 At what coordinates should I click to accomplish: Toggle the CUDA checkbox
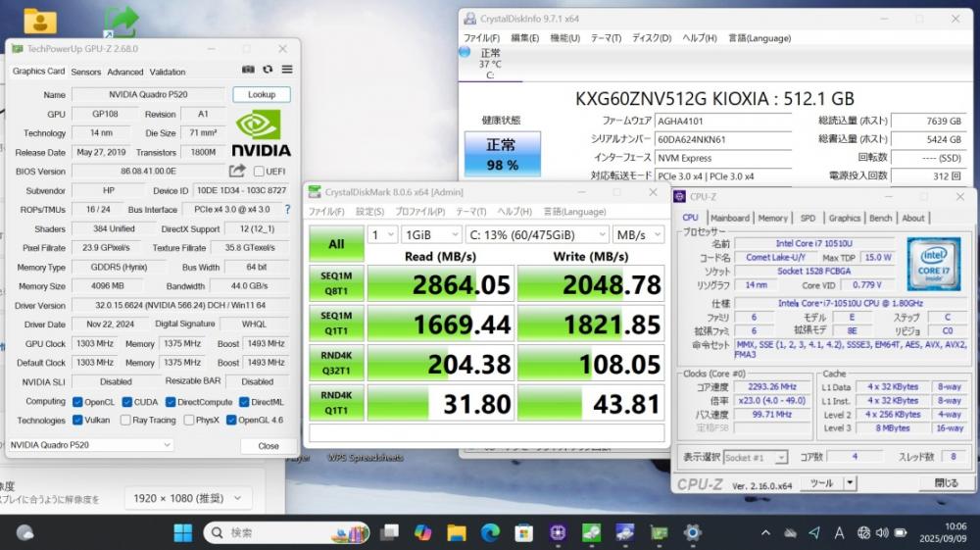126,402
